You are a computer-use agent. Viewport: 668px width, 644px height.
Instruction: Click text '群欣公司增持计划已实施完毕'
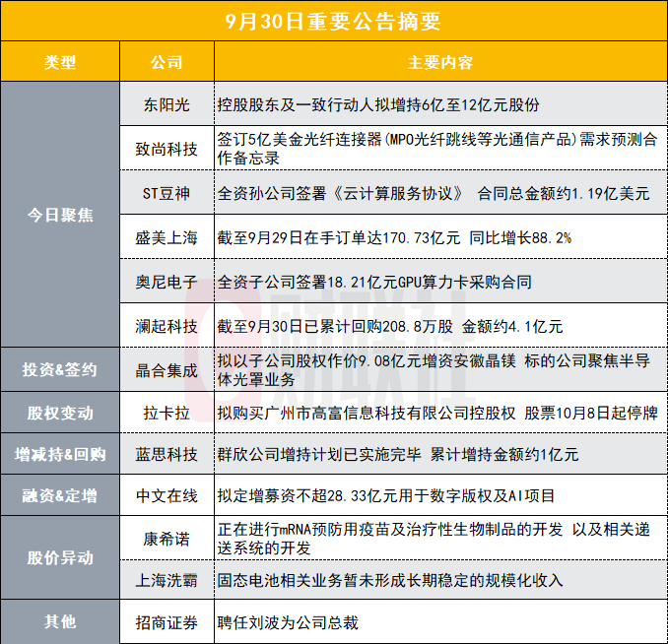tap(319, 455)
